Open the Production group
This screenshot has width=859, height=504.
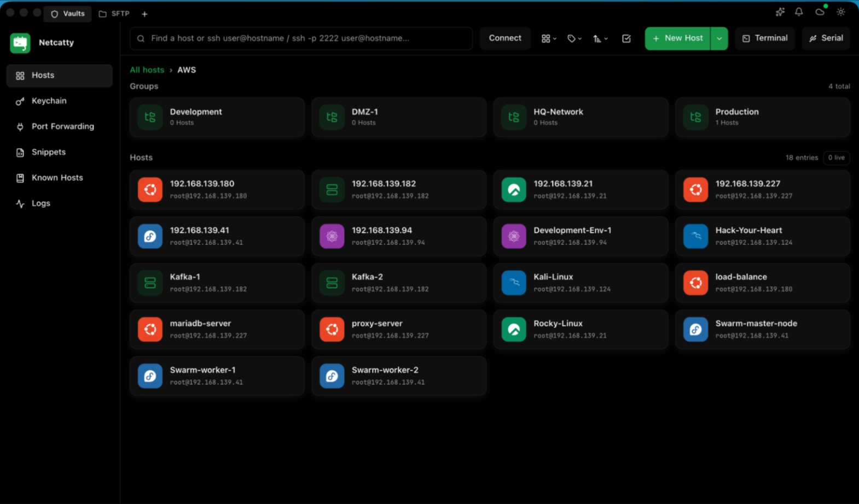tap(763, 117)
